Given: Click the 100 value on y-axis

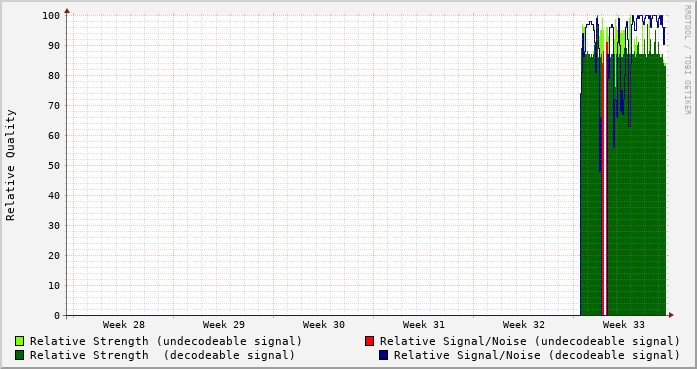Looking at the screenshot, I should click(x=51, y=16).
